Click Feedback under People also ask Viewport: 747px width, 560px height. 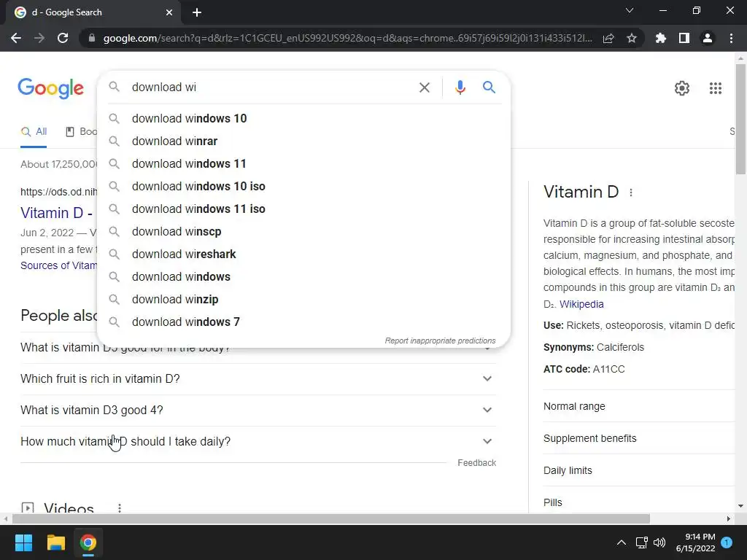476,463
